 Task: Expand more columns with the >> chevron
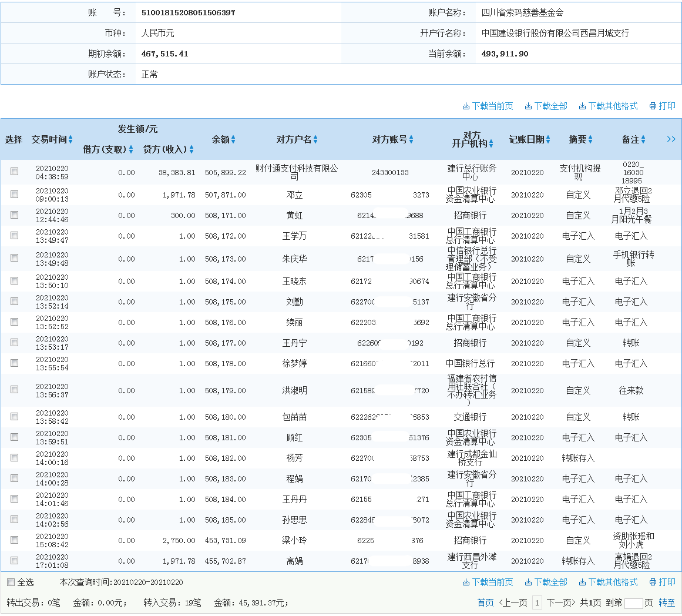pos(672,139)
